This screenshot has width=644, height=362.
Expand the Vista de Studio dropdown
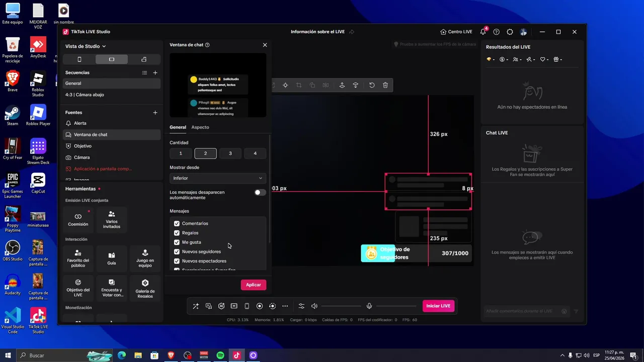86,46
